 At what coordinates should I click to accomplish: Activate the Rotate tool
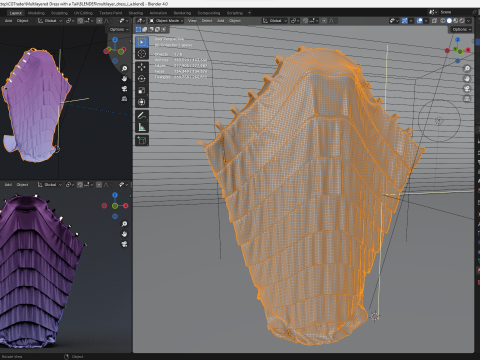pyautogui.click(x=142, y=79)
